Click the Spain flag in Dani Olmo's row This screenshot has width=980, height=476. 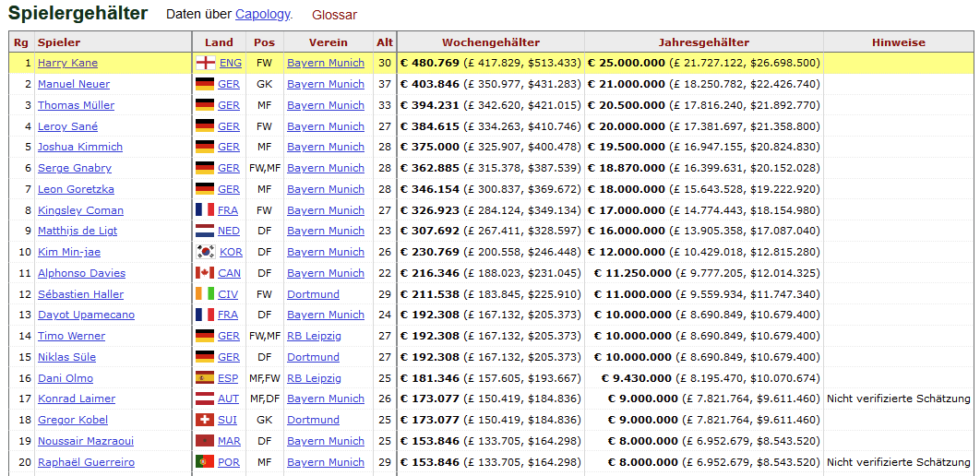pos(205,378)
